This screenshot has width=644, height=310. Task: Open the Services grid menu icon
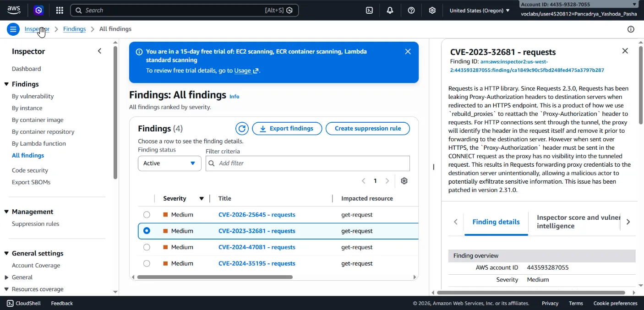pyautogui.click(x=60, y=10)
